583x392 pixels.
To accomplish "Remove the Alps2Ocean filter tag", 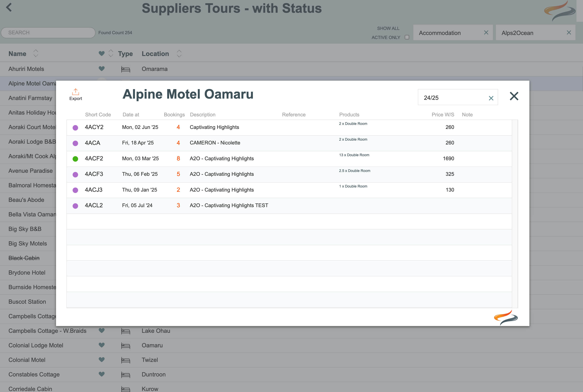I will pos(568,33).
